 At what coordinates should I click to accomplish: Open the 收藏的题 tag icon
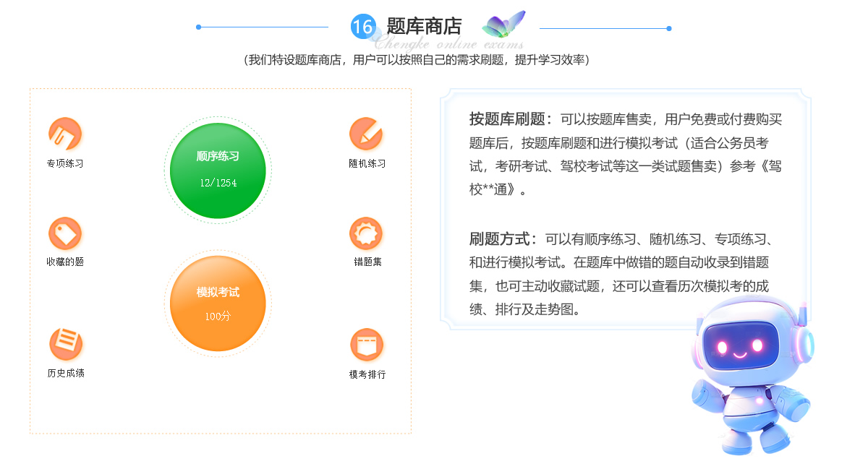tap(65, 233)
